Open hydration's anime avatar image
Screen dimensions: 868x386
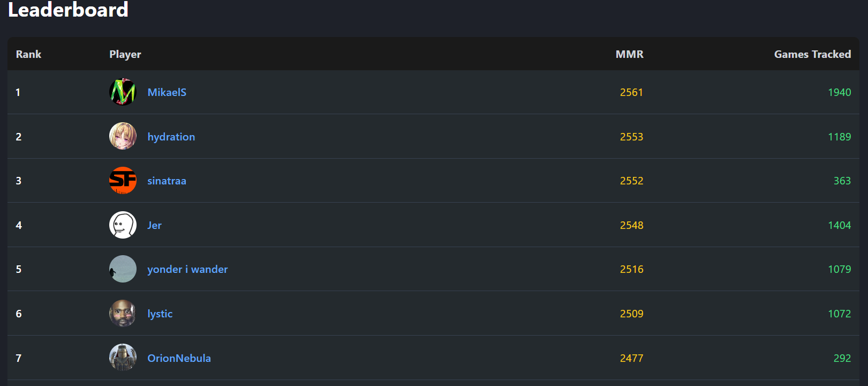[x=123, y=136]
